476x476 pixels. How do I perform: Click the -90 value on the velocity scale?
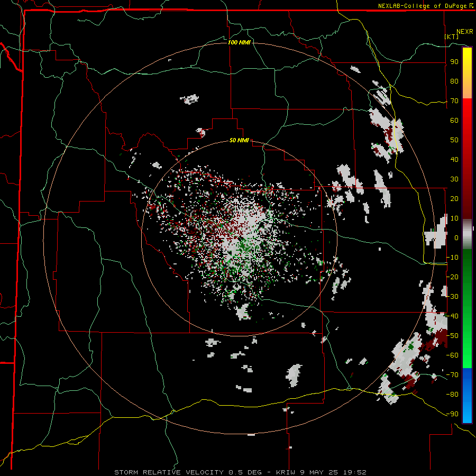point(452,414)
